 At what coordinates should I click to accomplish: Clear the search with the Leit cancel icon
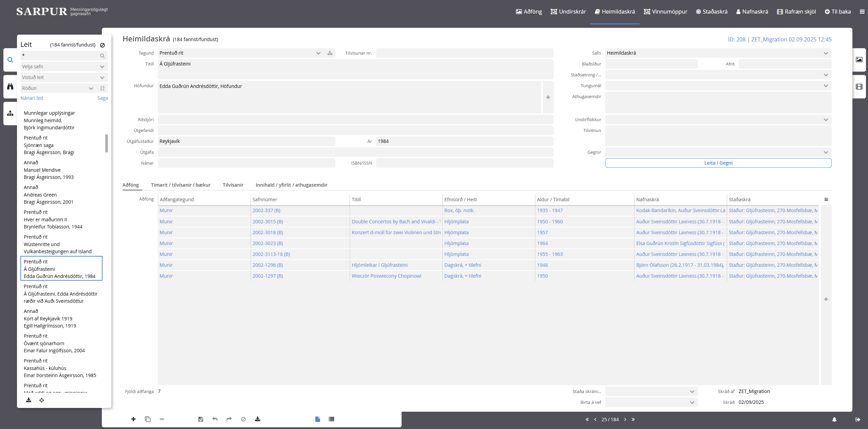[103, 45]
